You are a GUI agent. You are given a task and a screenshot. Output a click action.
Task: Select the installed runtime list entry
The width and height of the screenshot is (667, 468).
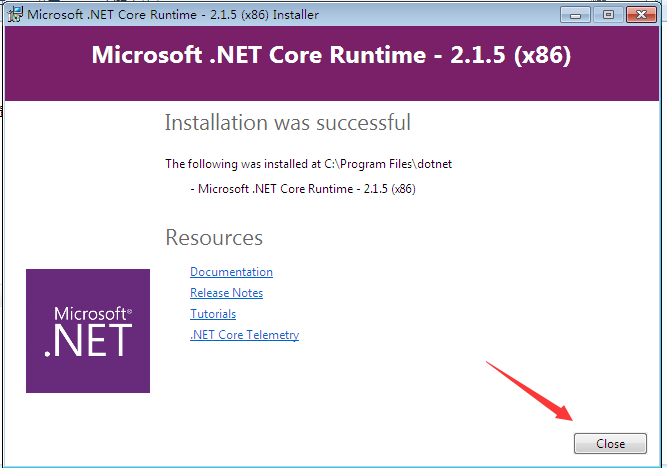pos(302,188)
